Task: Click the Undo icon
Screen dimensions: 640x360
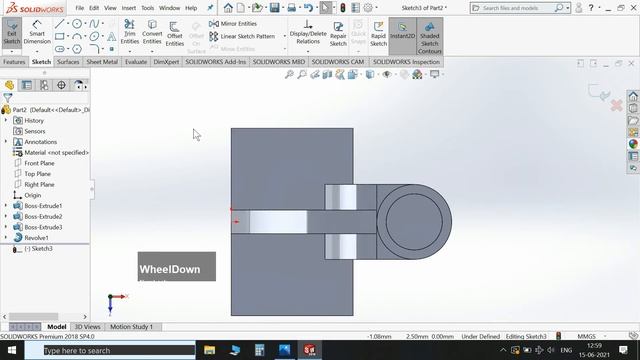Action: pos(308,8)
